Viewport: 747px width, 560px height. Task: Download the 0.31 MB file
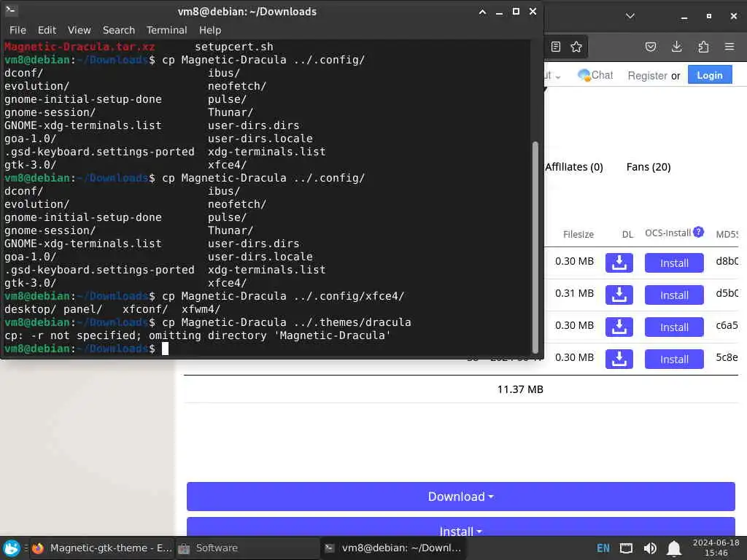[619, 295]
